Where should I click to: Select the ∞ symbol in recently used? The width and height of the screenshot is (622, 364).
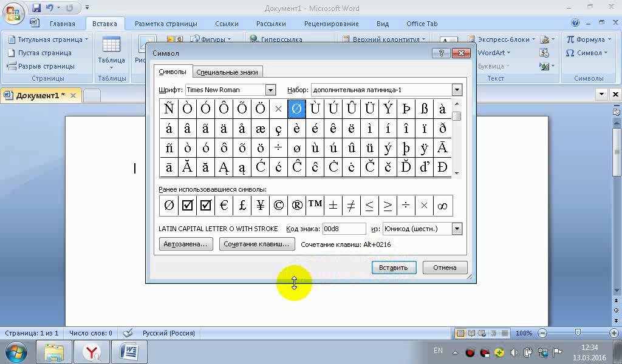coord(442,206)
